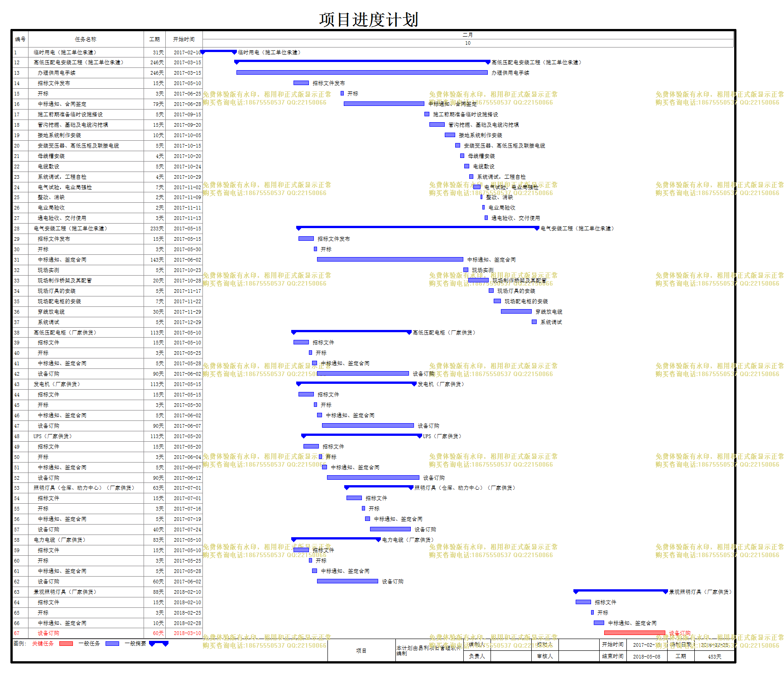The image size is (784, 673).
Task: Click the 二月 timeline header
Action: (468, 35)
